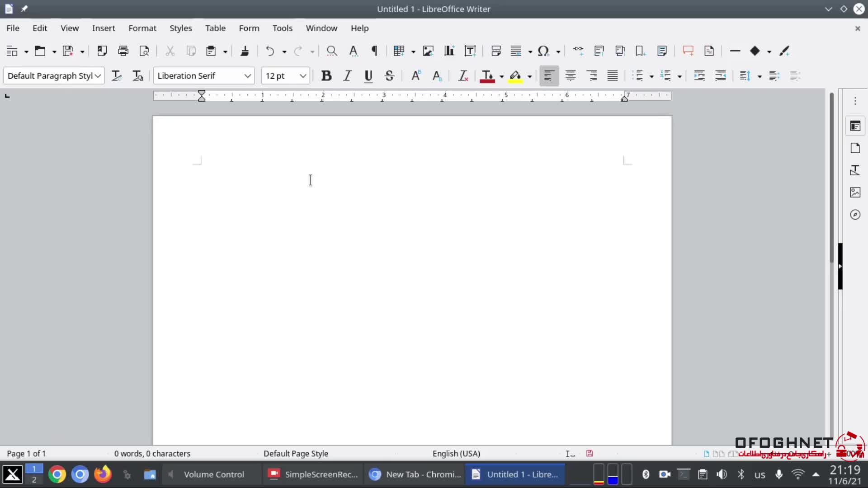Expand the Default Paragraph Style dropdown

[98, 76]
